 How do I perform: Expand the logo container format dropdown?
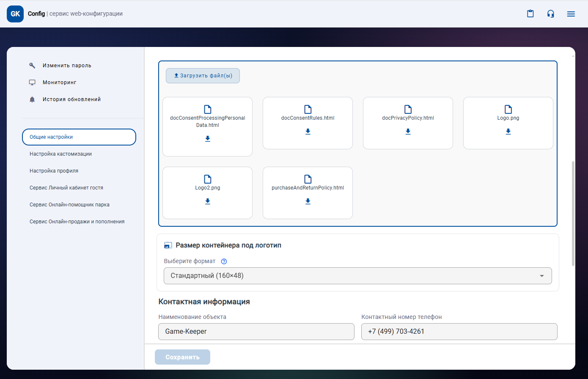(x=357, y=276)
